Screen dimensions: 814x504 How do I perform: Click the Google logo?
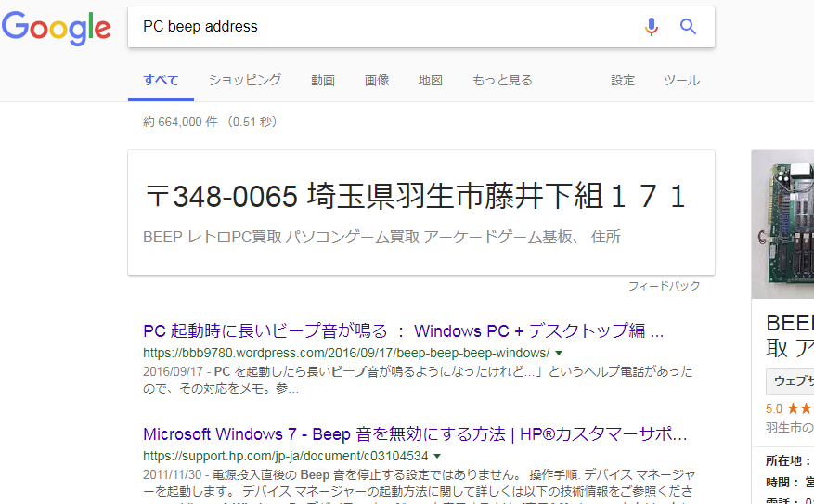(56, 28)
